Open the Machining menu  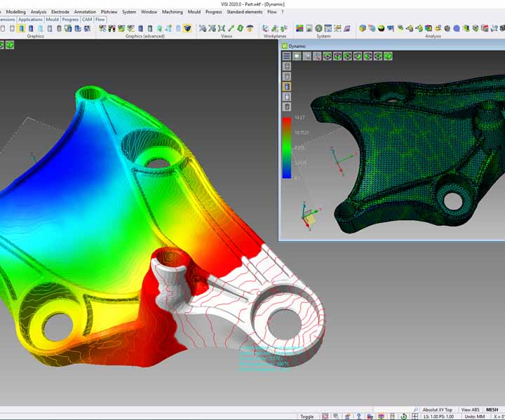[x=173, y=12]
